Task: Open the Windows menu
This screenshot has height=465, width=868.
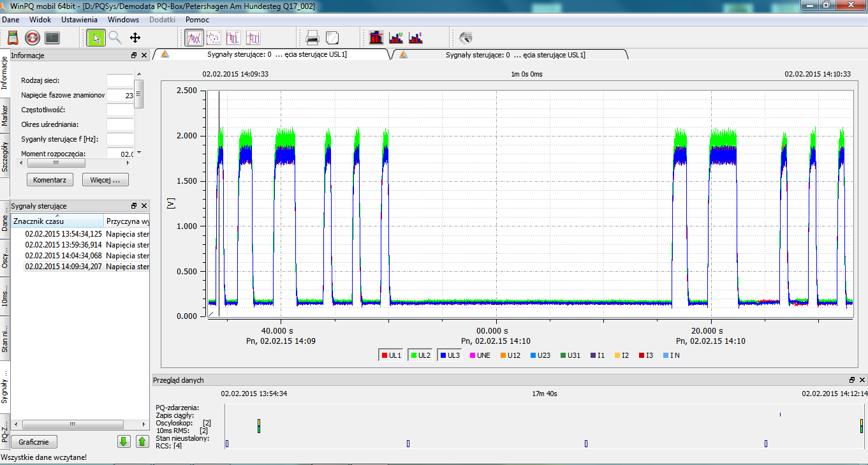Action: click(x=123, y=20)
